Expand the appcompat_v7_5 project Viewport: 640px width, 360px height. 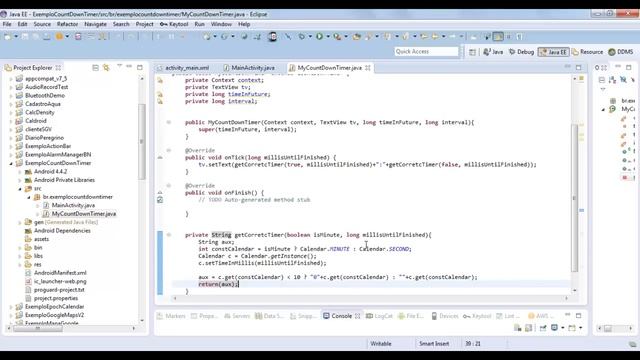click(x=11, y=79)
